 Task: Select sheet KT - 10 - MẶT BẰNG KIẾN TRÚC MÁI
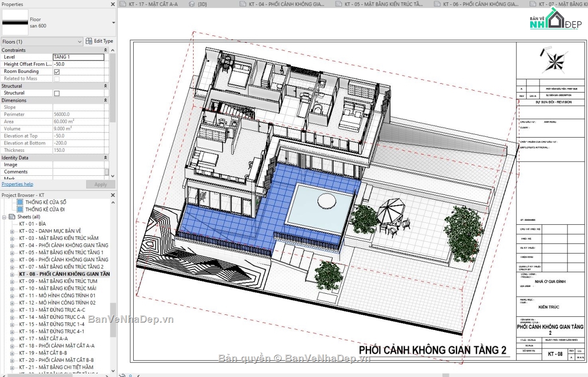[x=58, y=288]
